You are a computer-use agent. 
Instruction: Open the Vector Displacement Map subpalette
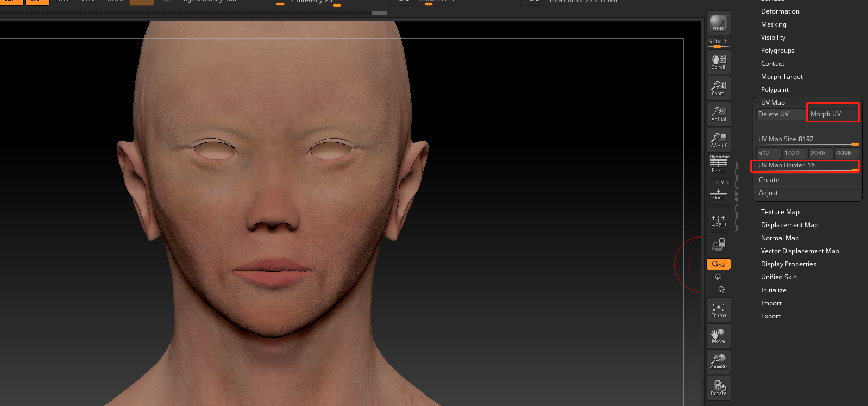point(800,251)
